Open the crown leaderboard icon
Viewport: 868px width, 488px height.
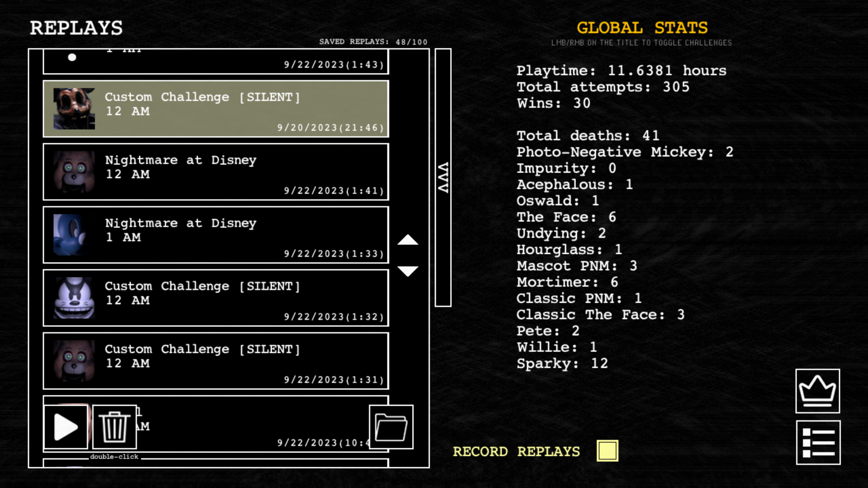[x=818, y=391]
